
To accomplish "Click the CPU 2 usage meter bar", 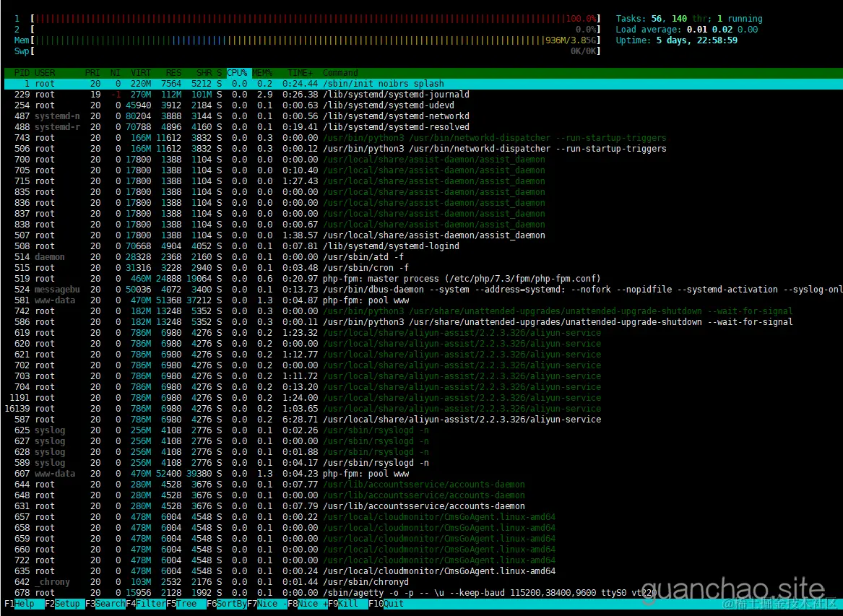I will coord(315,30).
